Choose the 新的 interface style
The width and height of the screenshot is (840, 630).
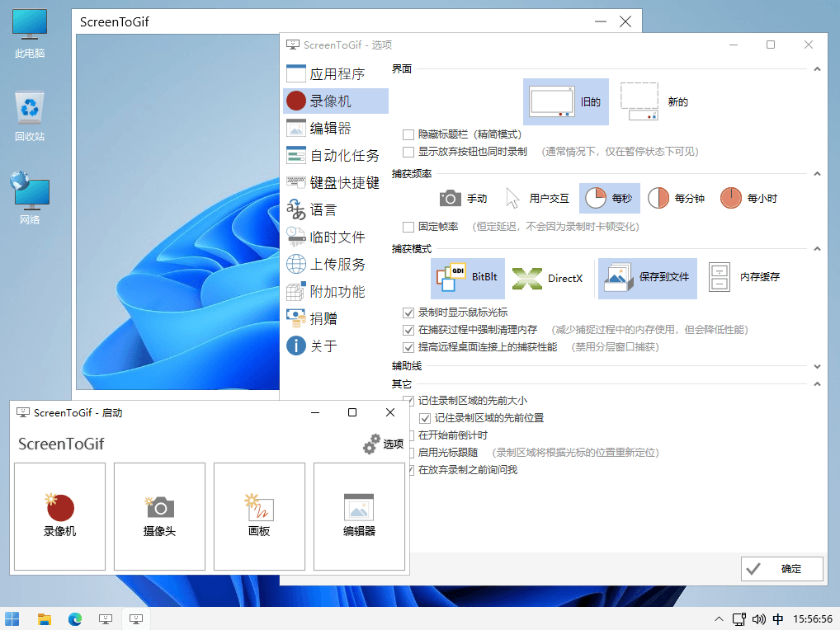click(654, 101)
